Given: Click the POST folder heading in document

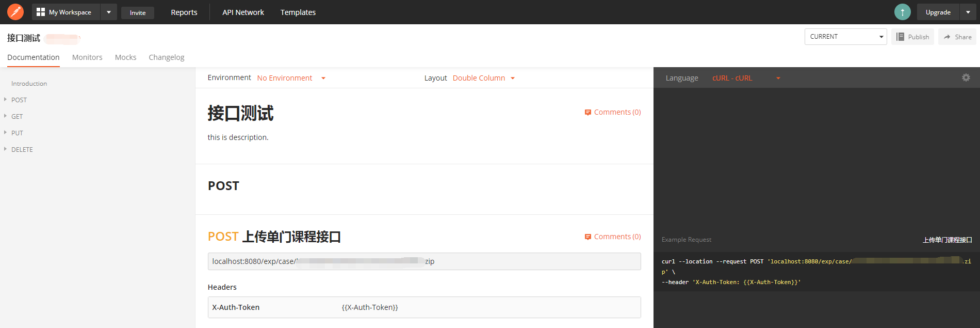Looking at the screenshot, I should pos(223,186).
